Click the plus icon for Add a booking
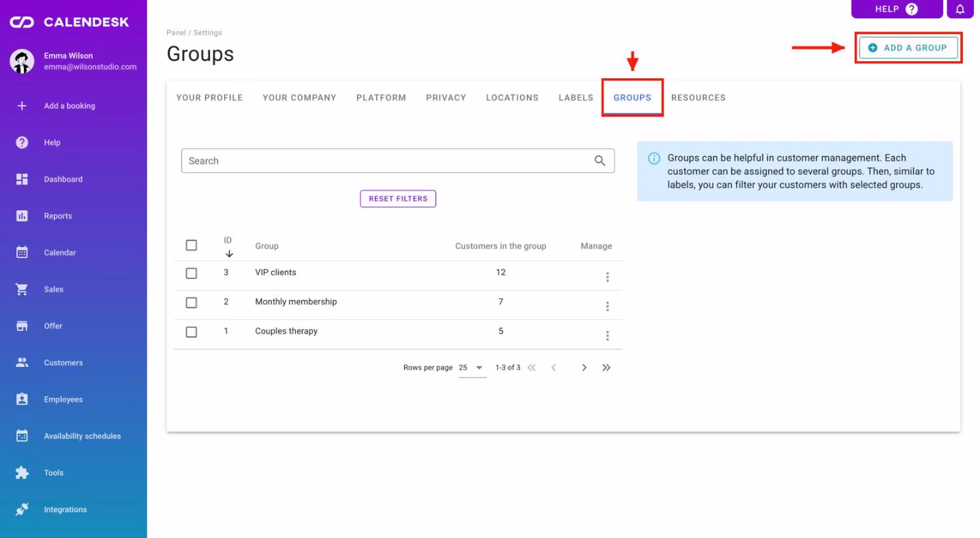This screenshot has height=538, width=980. tap(22, 106)
